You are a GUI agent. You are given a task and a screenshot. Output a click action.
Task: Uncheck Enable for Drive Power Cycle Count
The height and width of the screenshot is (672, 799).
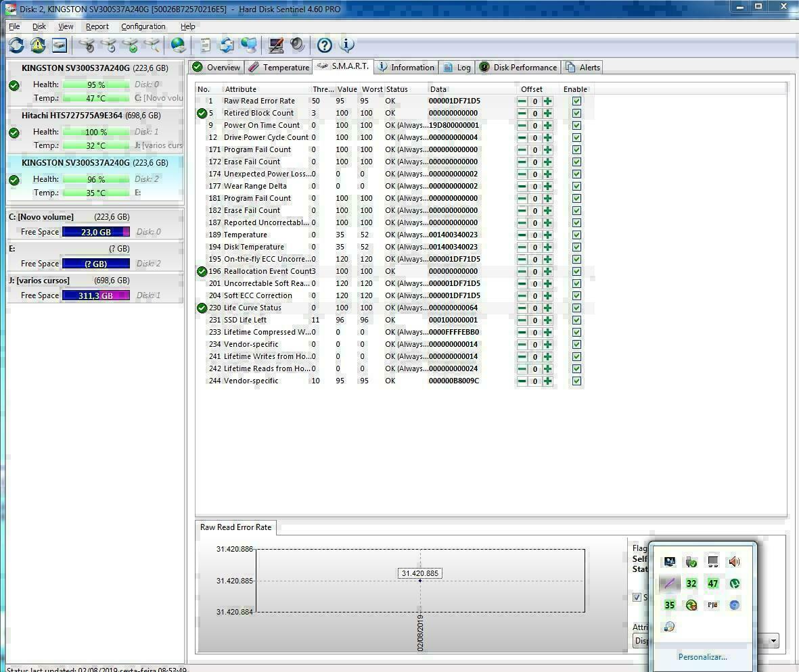(x=577, y=137)
